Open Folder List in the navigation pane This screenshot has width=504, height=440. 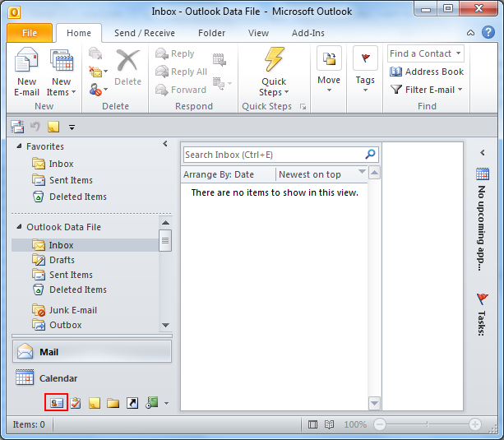click(113, 403)
